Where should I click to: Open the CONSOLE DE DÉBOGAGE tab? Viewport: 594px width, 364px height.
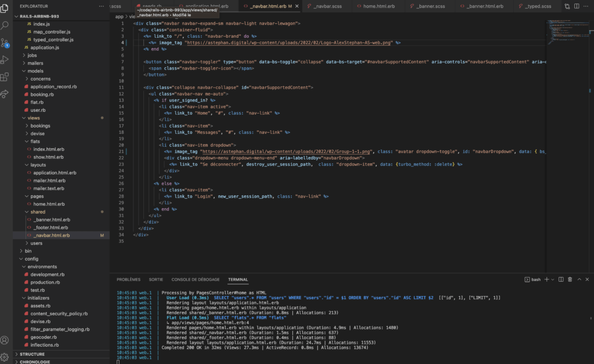click(194, 279)
